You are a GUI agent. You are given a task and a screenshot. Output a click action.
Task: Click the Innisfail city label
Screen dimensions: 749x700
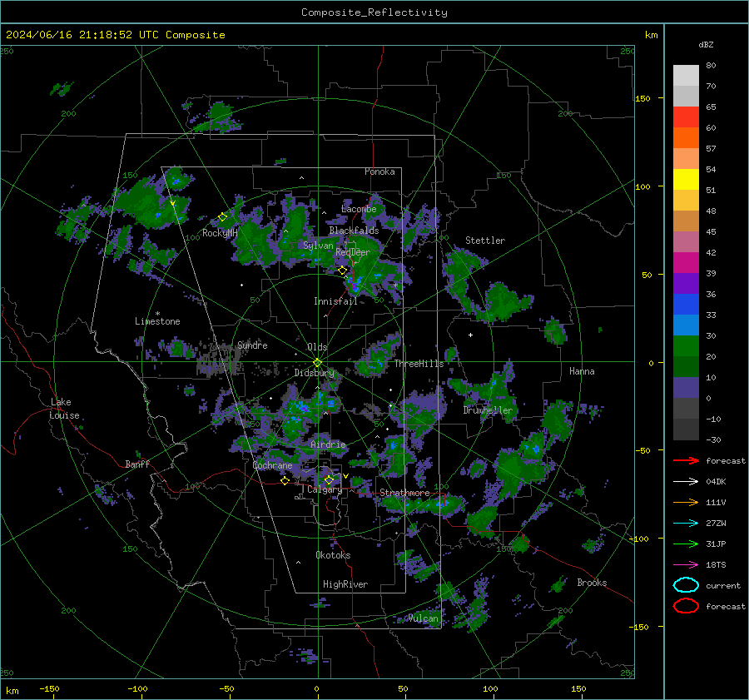pyautogui.click(x=335, y=301)
